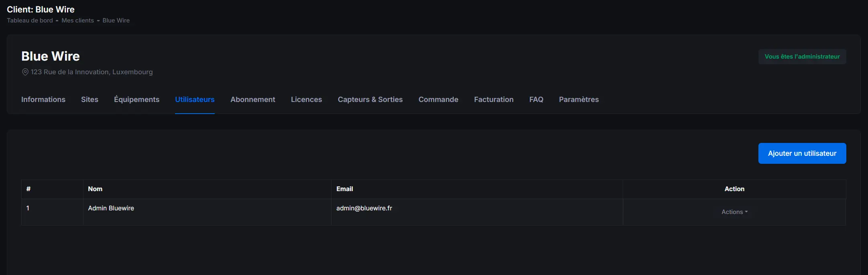
Task: Go to Tableau de bord breadcrumb link
Action: [x=30, y=20]
